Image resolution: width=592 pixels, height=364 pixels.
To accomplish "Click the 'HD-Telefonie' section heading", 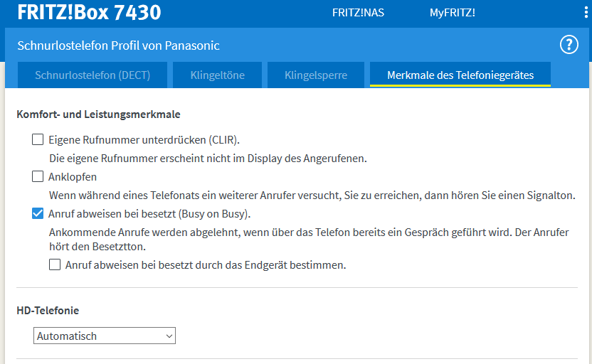I will 48,311.
